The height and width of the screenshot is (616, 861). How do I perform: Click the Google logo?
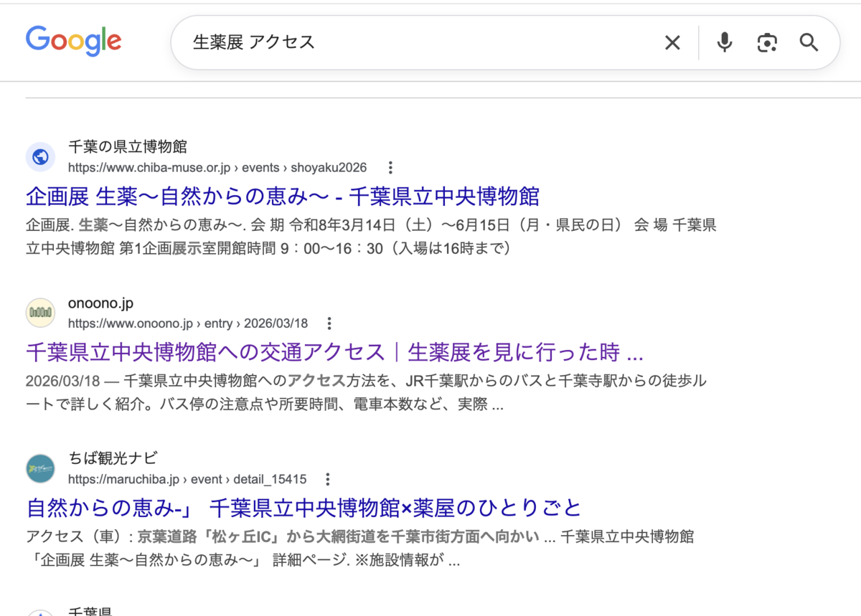tap(73, 41)
